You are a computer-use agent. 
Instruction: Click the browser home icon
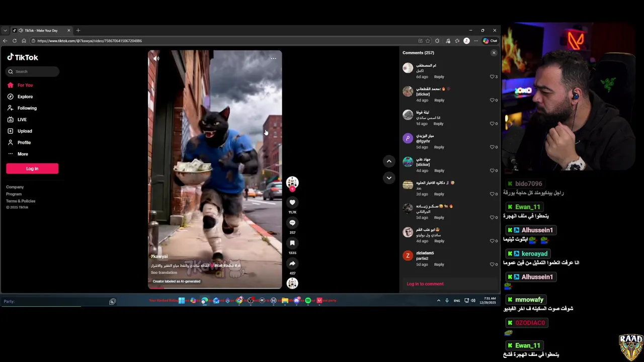pos(24,41)
